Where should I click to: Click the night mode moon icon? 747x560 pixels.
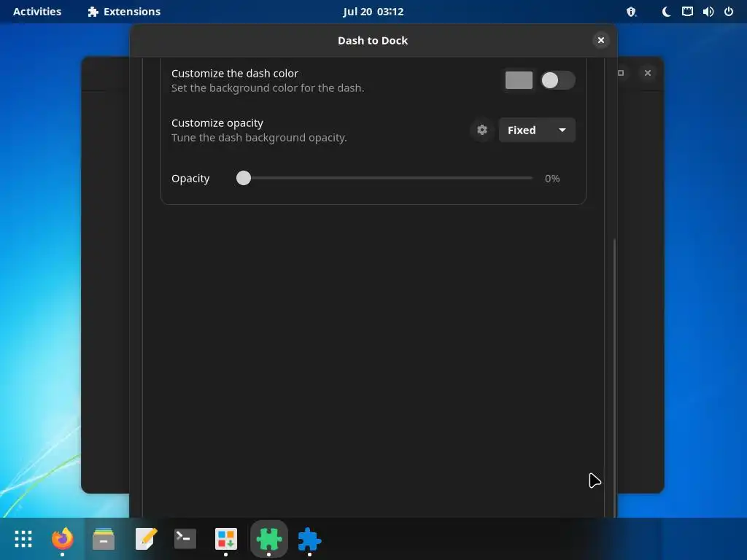[x=666, y=12]
